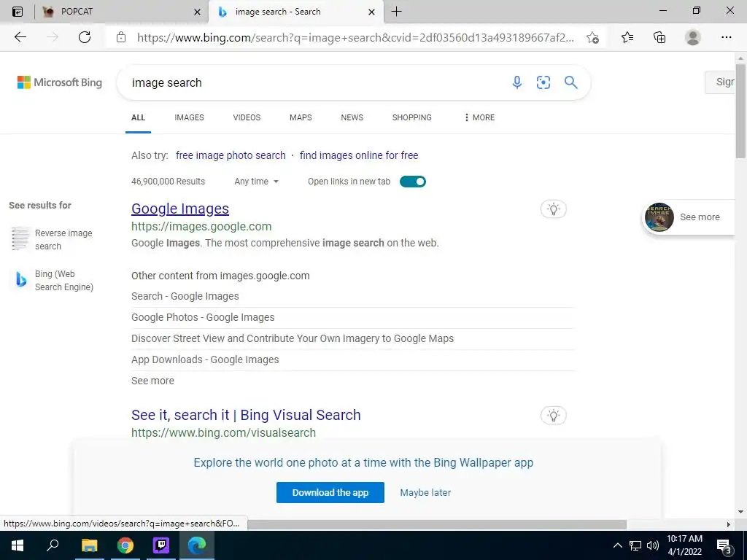747x560 pixels.
Task: Click the horizontal scrollbar right arrow
Action: pos(728,524)
